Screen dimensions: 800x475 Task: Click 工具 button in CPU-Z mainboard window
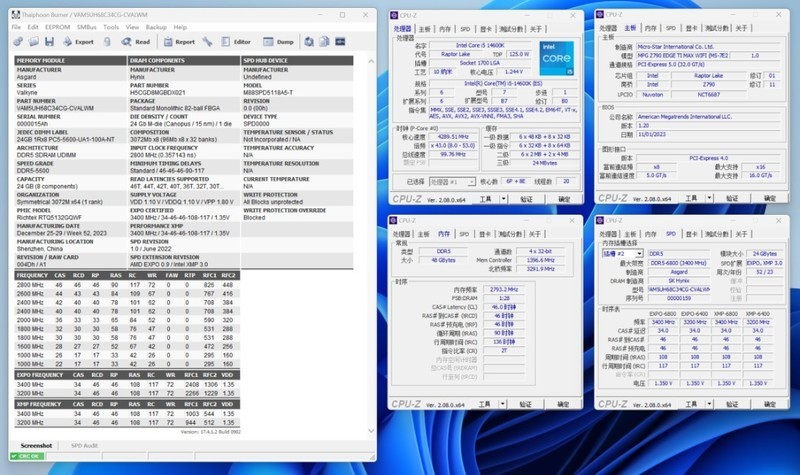691,198
